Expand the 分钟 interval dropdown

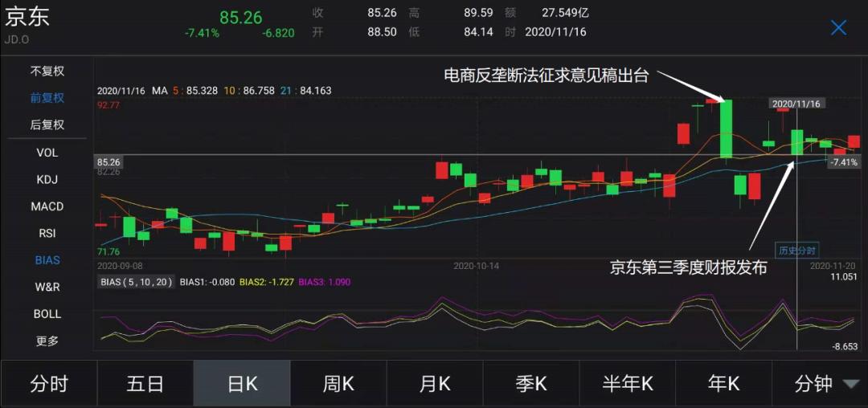pos(820,384)
